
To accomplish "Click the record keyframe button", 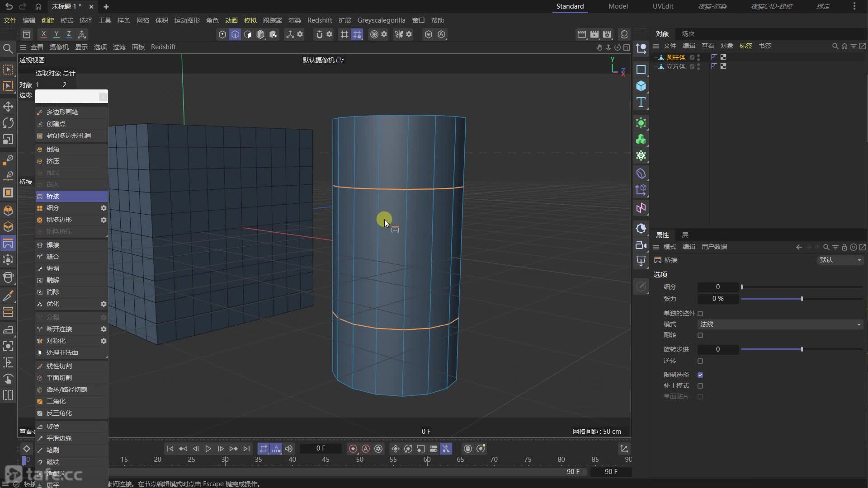I will coord(353,449).
